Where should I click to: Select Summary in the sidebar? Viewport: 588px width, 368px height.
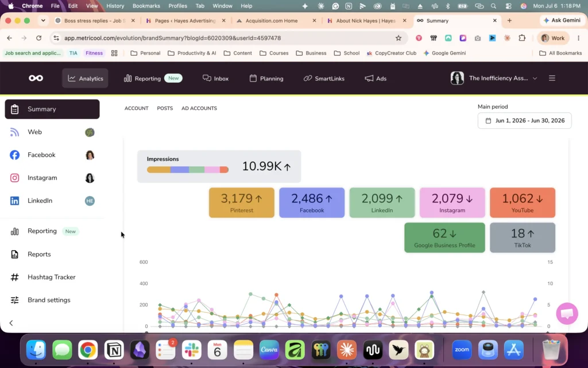52,109
